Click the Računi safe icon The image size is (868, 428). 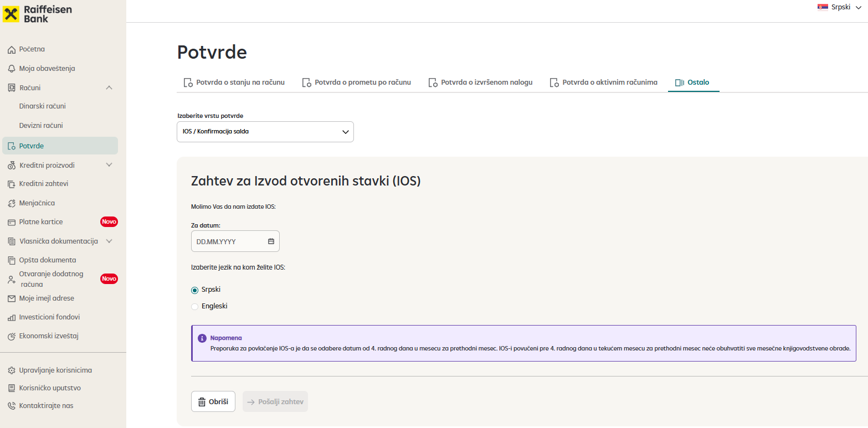coord(12,87)
